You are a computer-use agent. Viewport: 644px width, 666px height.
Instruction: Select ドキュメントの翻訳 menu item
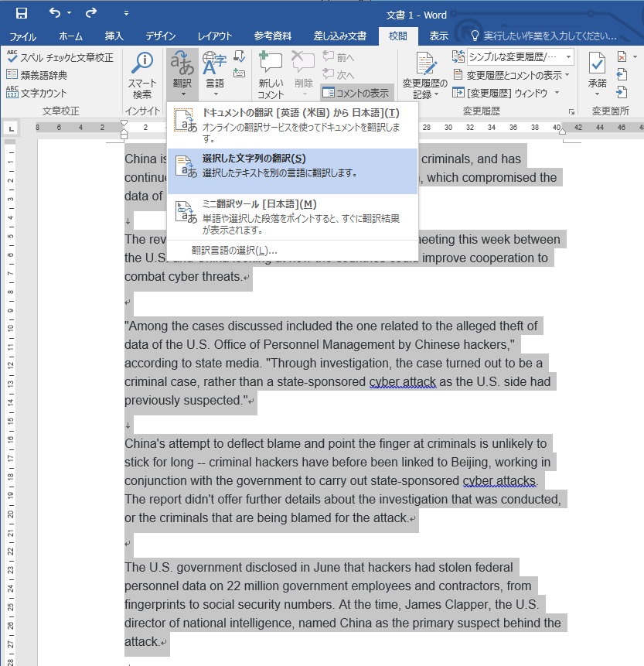point(292,126)
